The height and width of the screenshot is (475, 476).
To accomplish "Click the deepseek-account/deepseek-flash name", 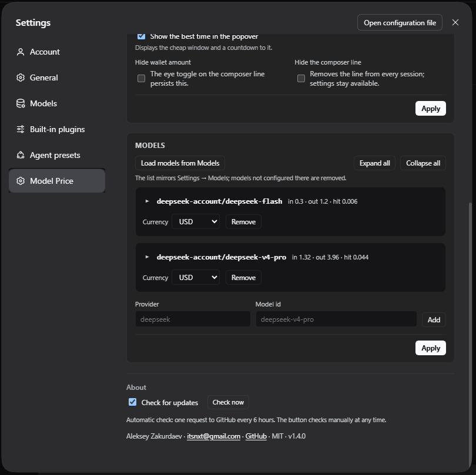I will point(219,201).
